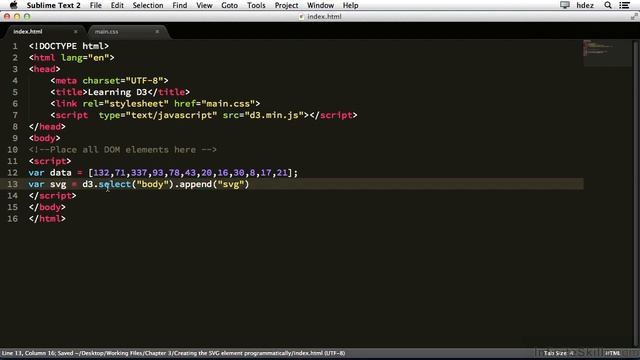This screenshot has width=640, height=360.
Task: Click the closing </html> tag
Action: click(x=47, y=218)
